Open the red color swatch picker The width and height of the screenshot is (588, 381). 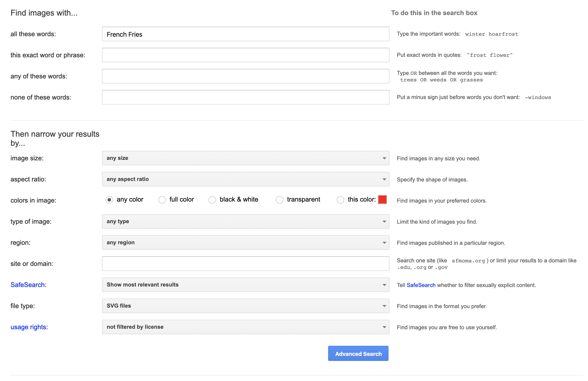pyautogui.click(x=382, y=200)
